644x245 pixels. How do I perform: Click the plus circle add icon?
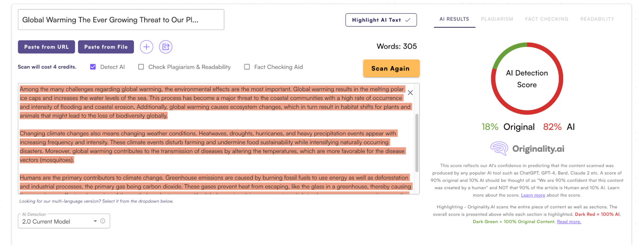click(x=146, y=47)
